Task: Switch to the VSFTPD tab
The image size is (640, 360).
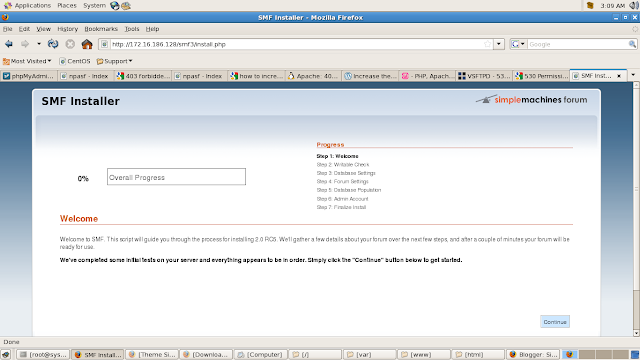Action: (x=484, y=76)
